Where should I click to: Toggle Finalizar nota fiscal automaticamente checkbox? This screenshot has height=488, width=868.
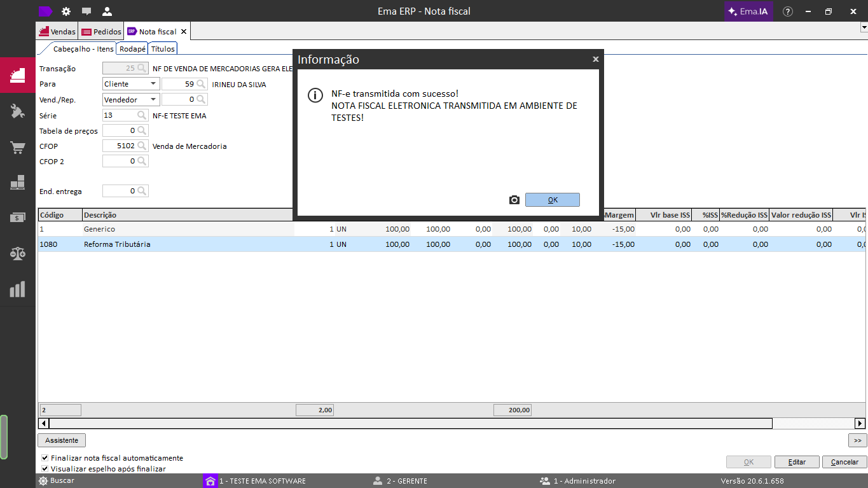pyautogui.click(x=45, y=458)
